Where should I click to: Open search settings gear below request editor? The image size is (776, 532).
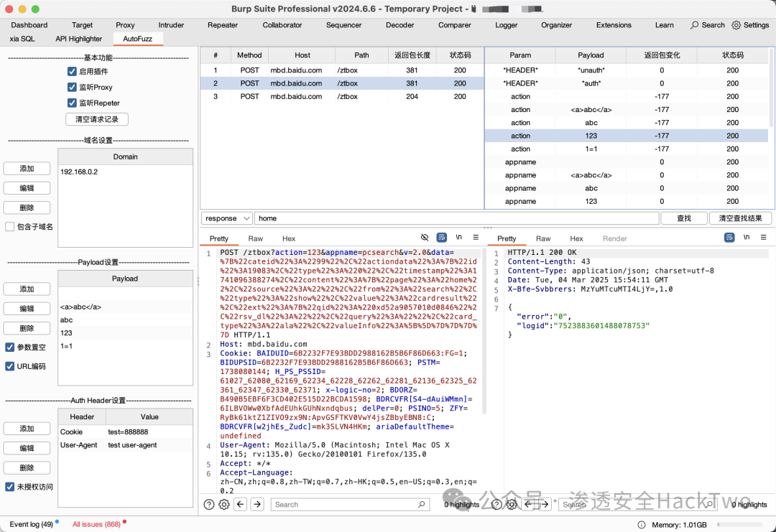click(224, 504)
